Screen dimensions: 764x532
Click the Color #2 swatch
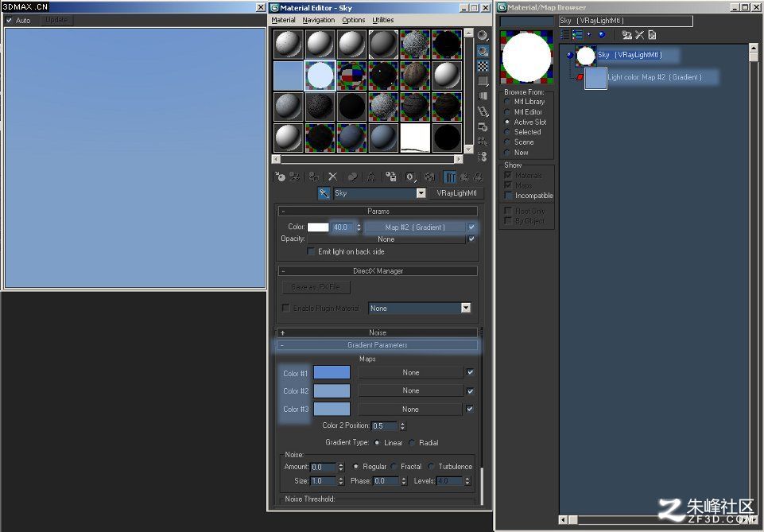click(x=332, y=390)
